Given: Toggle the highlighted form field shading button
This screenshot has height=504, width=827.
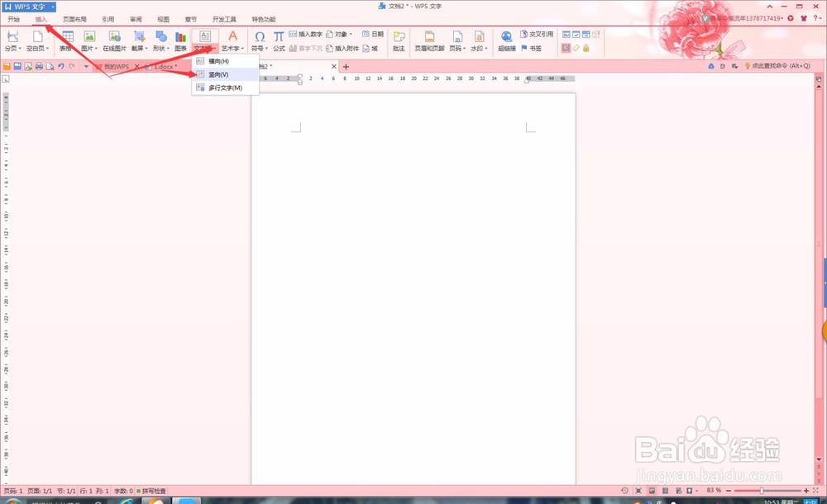Looking at the screenshot, I should click(x=566, y=48).
